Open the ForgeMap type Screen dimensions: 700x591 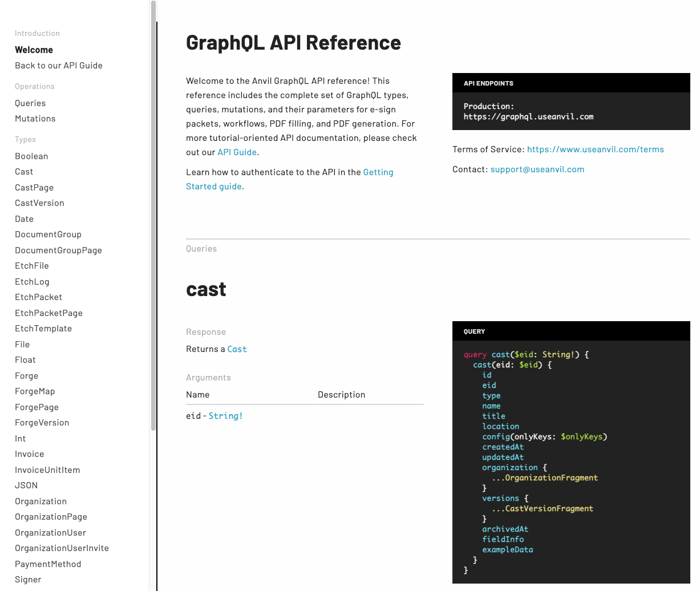pyautogui.click(x=35, y=391)
